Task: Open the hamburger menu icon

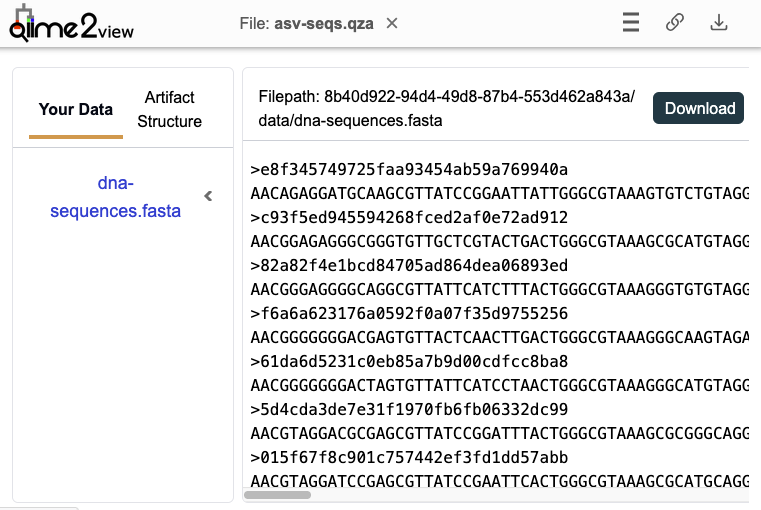Action: [630, 23]
